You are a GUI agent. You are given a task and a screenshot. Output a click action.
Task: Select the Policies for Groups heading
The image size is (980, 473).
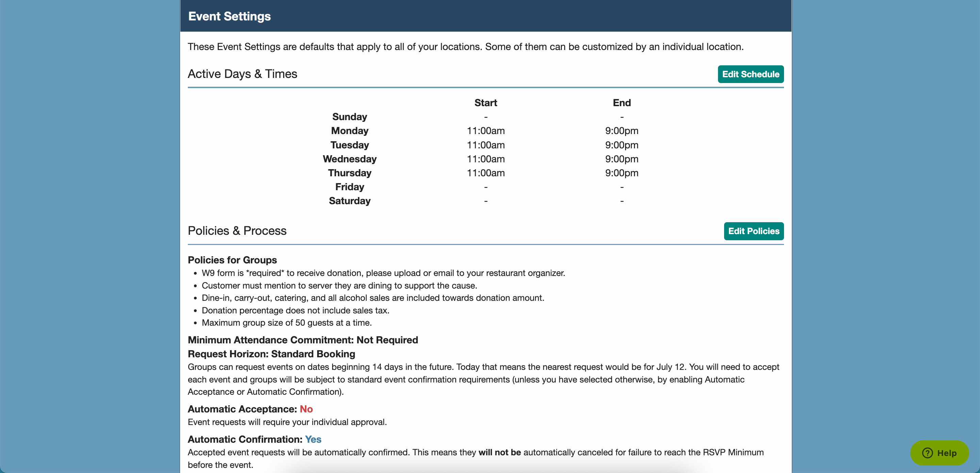232,260
